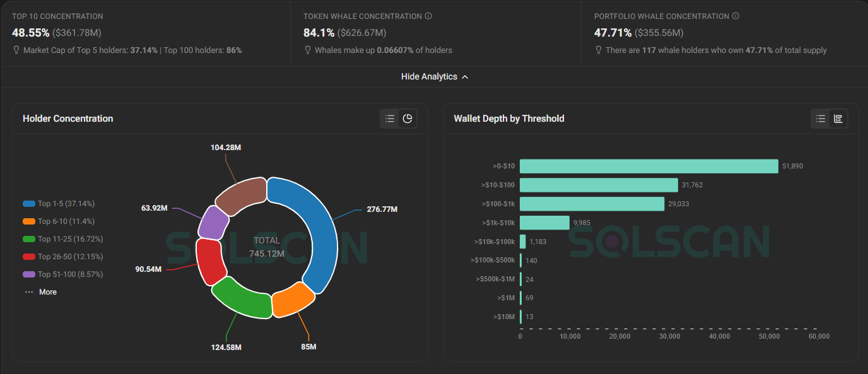Click the 47.71% portfolio whale value
The width and height of the screenshot is (868, 374).
pyautogui.click(x=613, y=32)
